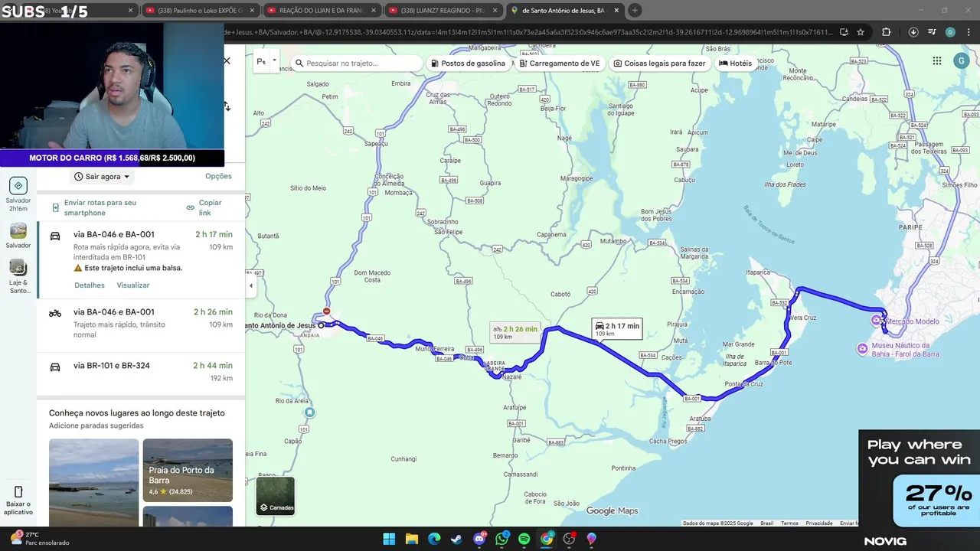Switch to REAÇÃO DO LUAN YouTube tab
Image resolution: width=980 pixels, height=551 pixels.
coord(322,11)
